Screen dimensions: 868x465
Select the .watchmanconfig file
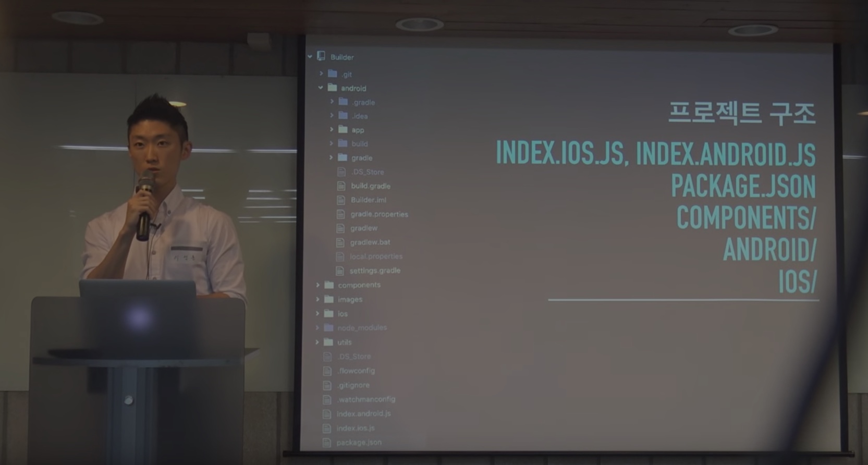tap(366, 399)
